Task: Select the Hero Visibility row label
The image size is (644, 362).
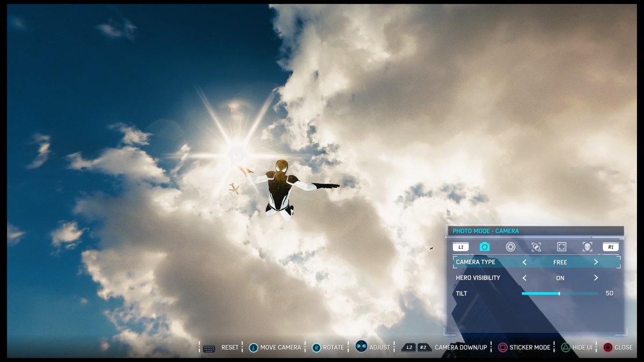Action: tap(478, 278)
